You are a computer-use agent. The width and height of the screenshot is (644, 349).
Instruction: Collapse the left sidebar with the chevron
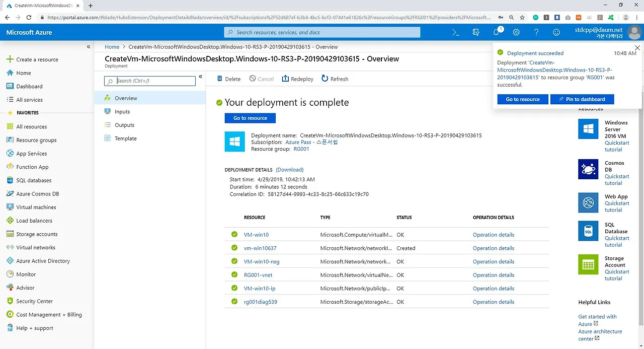coord(89,46)
